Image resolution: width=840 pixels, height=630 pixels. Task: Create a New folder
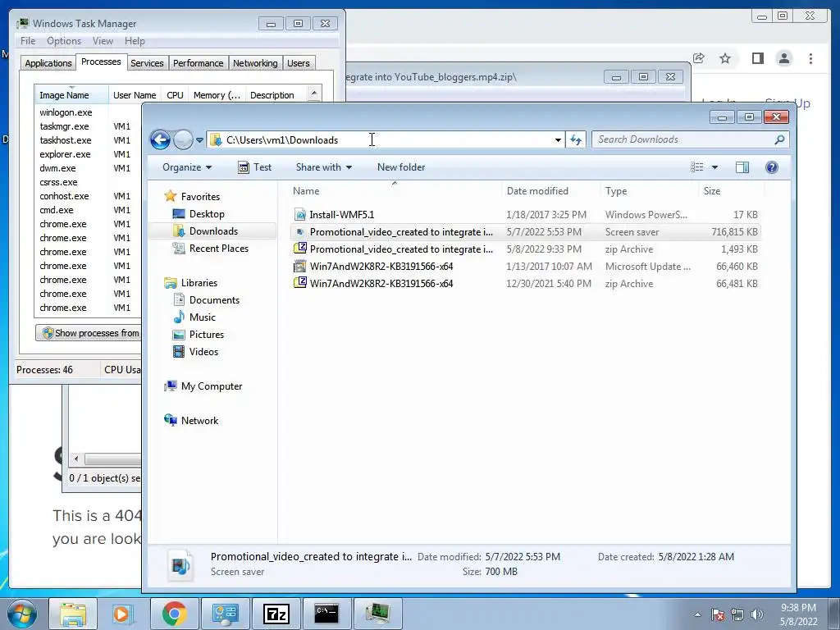(x=400, y=167)
